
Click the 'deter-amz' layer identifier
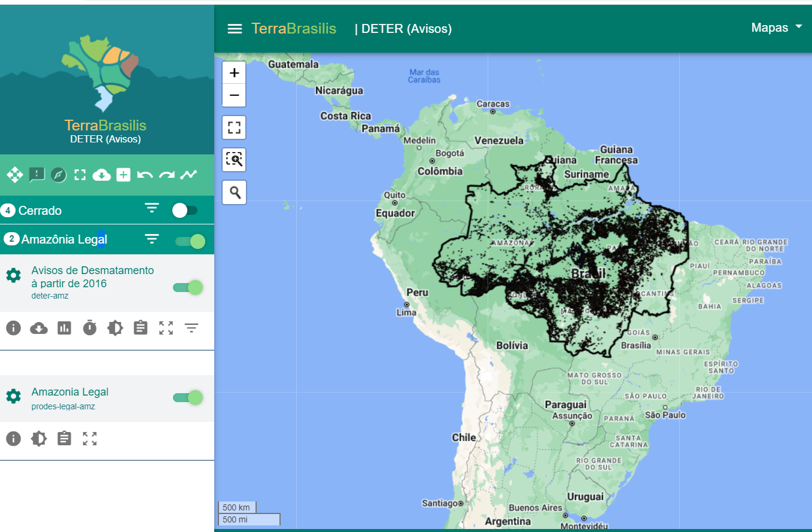(x=50, y=296)
